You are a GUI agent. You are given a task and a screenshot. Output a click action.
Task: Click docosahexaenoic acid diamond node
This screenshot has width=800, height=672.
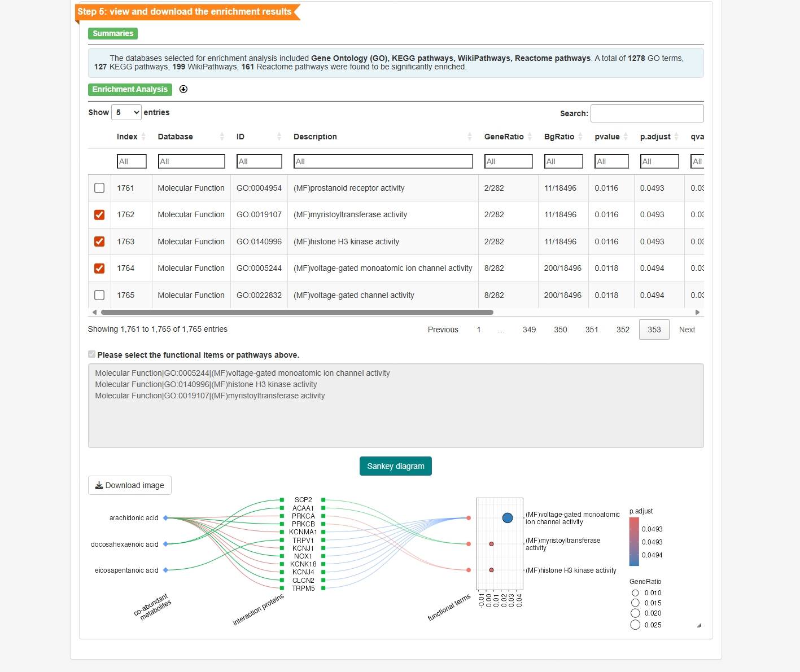(x=165, y=544)
